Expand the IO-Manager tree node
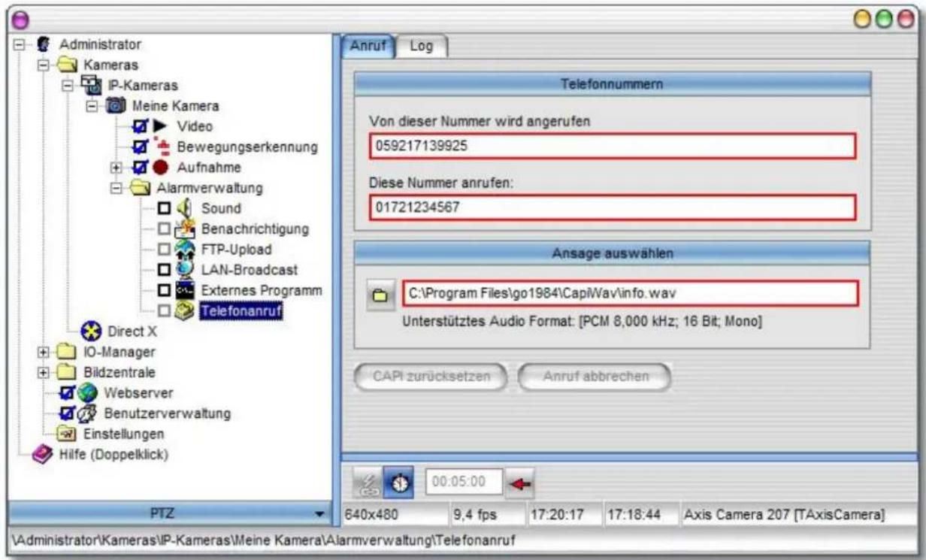 44,352
